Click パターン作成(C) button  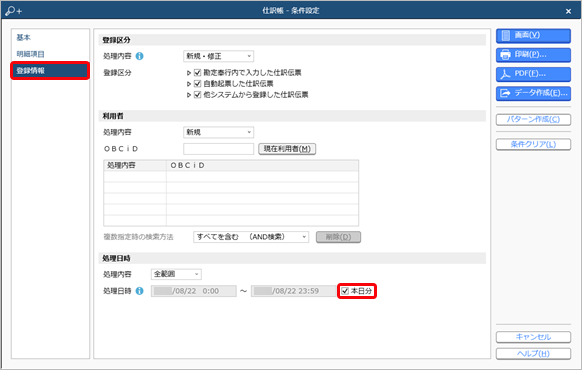533,119
